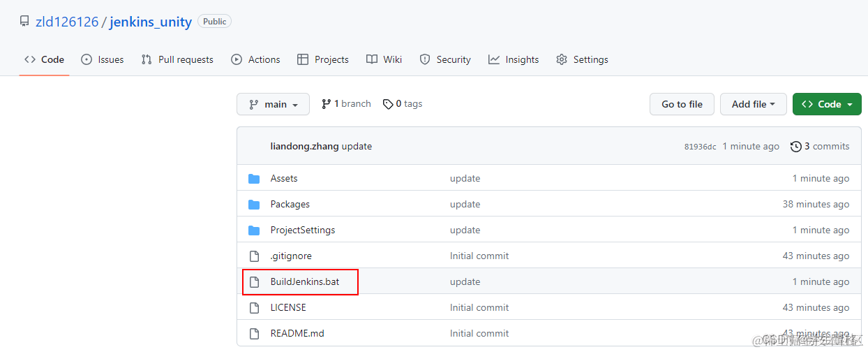Open the Issues tab
868x352 pixels.
pyautogui.click(x=103, y=59)
